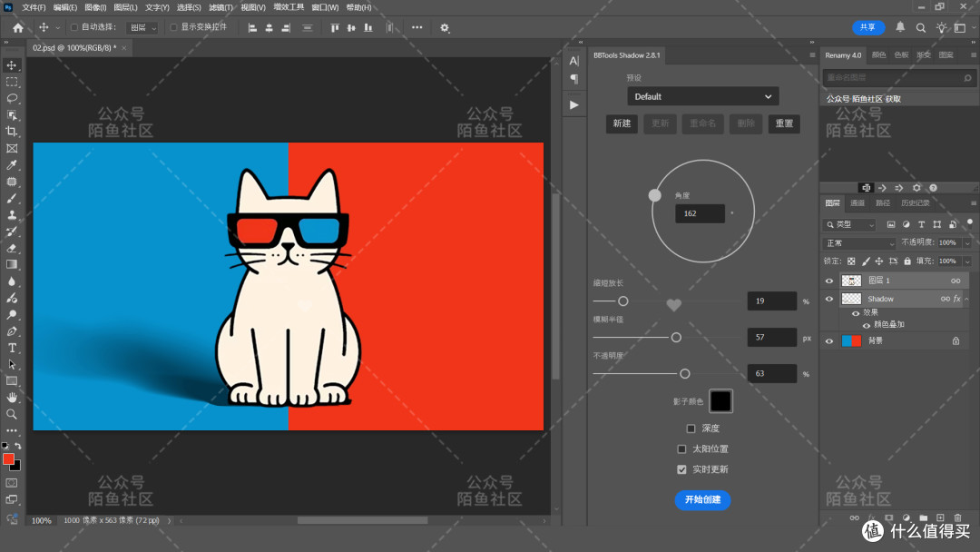Click the 重命名 button
The width and height of the screenshot is (980, 552).
(x=702, y=123)
